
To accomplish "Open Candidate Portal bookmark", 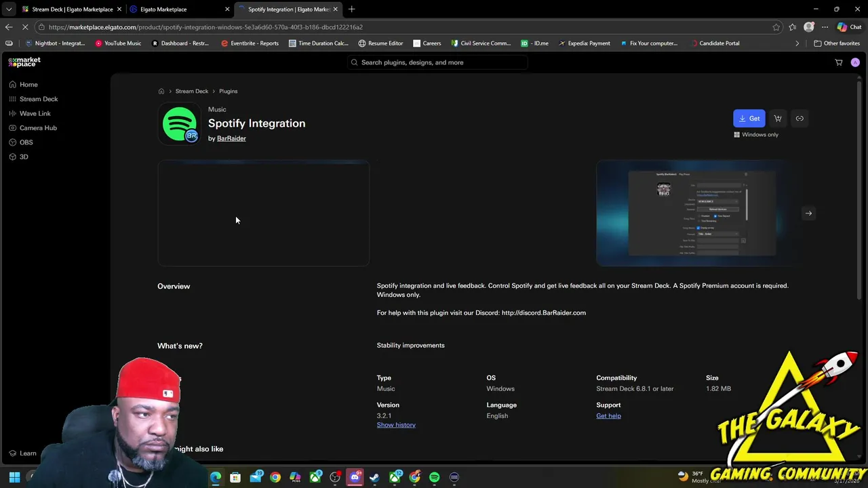I will click(714, 43).
